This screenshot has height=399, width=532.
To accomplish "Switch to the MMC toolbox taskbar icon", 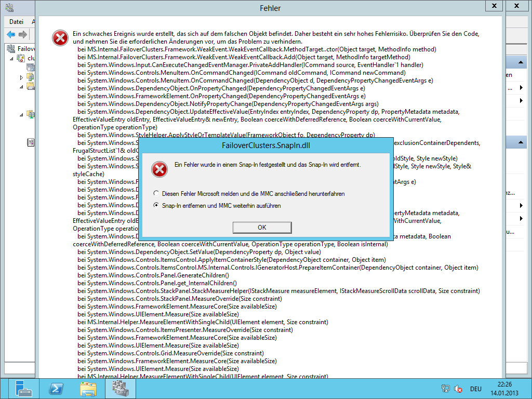I will [121, 389].
